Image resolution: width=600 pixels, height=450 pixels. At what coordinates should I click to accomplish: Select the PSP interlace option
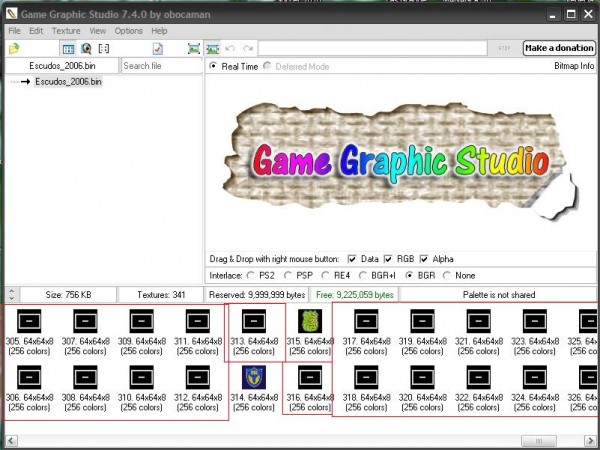(x=288, y=276)
